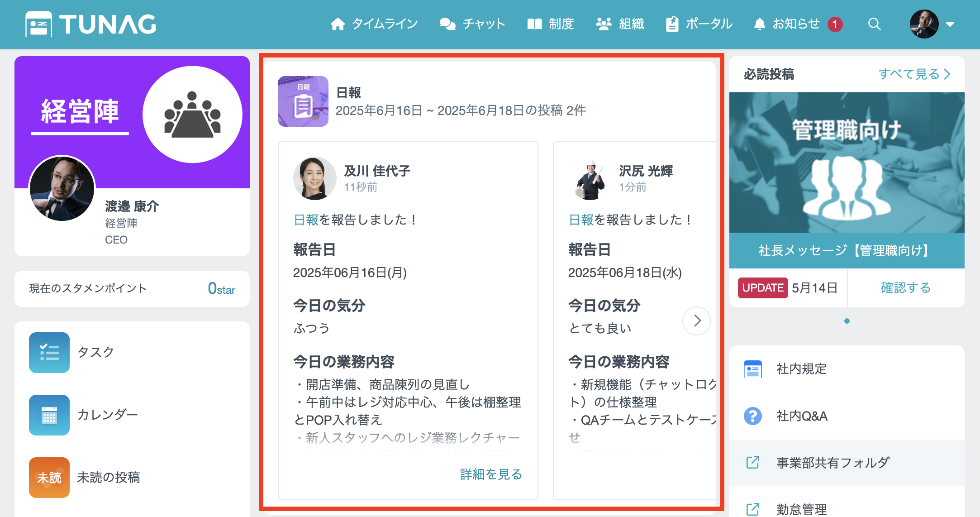Click the 社内Q&A label
Image resolution: width=980 pixels, height=517 pixels.
click(x=802, y=416)
